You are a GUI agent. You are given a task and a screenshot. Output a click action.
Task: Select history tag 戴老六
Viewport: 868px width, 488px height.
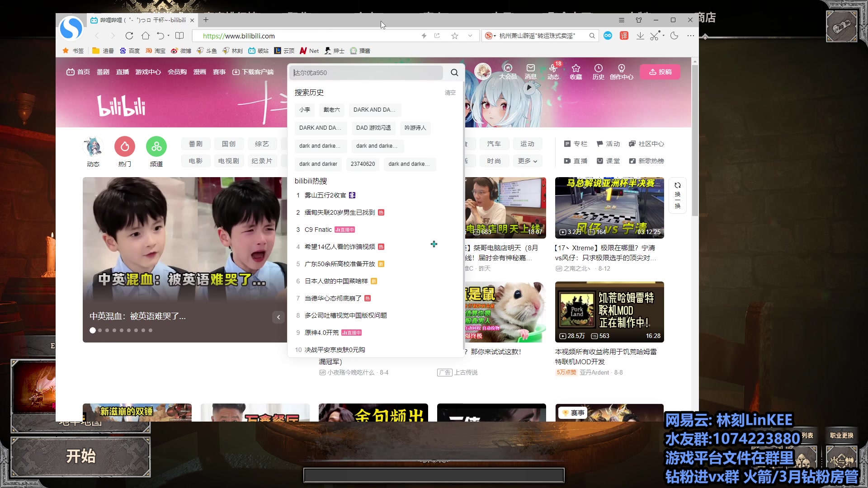tap(332, 110)
